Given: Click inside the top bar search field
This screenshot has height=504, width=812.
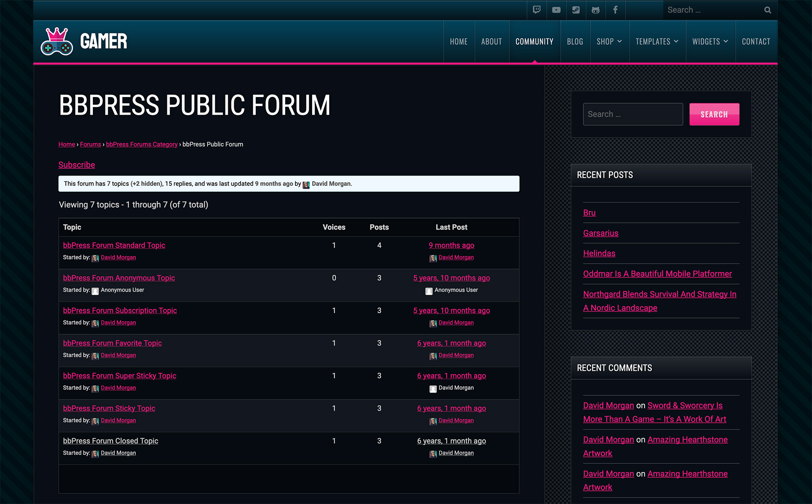Looking at the screenshot, I should [713, 10].
